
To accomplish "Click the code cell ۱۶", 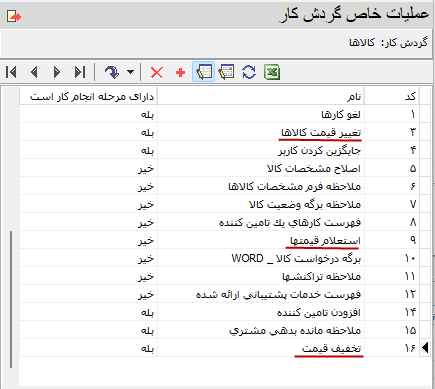I will [x=393, y=348].
